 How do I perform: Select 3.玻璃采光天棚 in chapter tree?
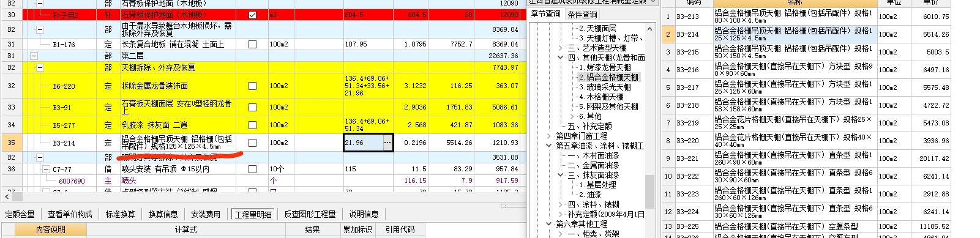[605, 87]
